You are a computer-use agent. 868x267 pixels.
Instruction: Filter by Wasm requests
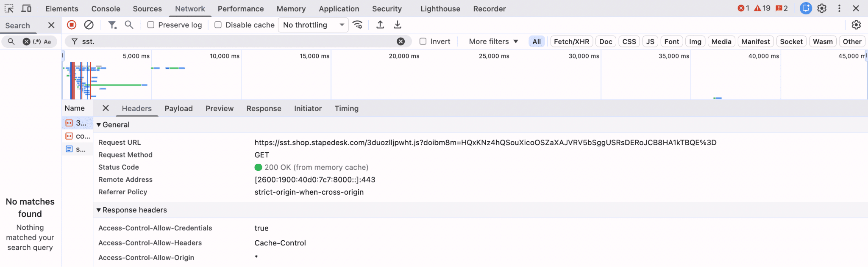pos(823,41)
